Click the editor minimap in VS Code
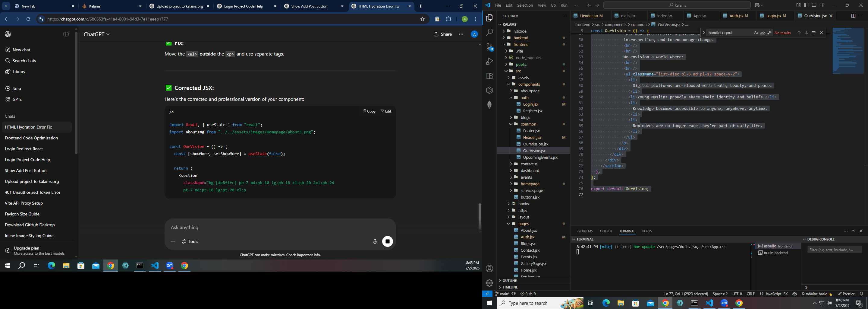868x309 pixels. (848, 51)
